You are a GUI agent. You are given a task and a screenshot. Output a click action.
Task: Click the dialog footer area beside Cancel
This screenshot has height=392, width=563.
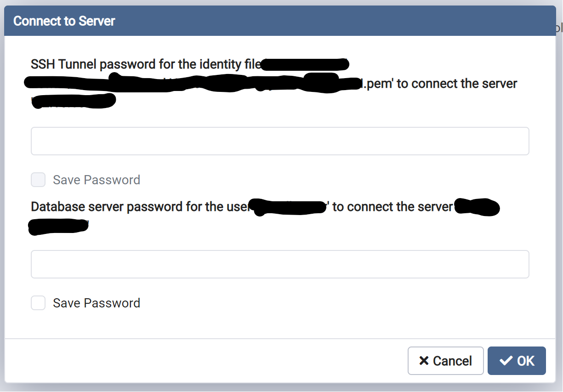(x=207, y=361)
